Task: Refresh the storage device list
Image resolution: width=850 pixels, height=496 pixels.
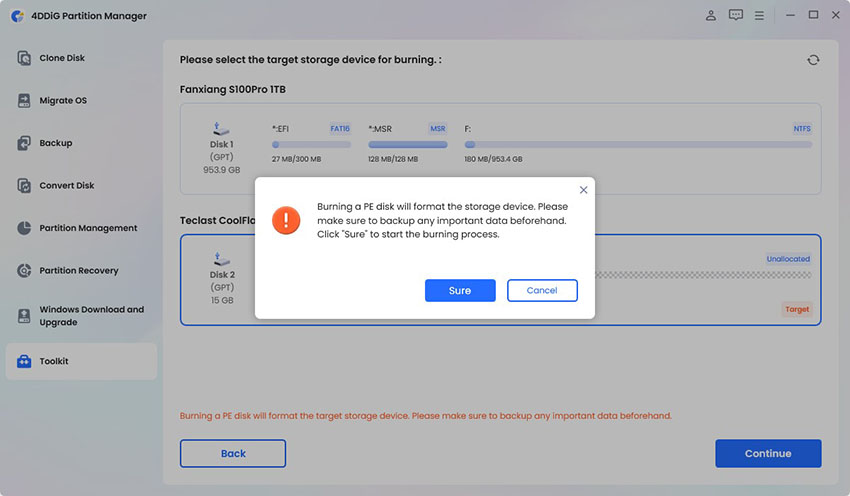Action: [x=813, y=60]
